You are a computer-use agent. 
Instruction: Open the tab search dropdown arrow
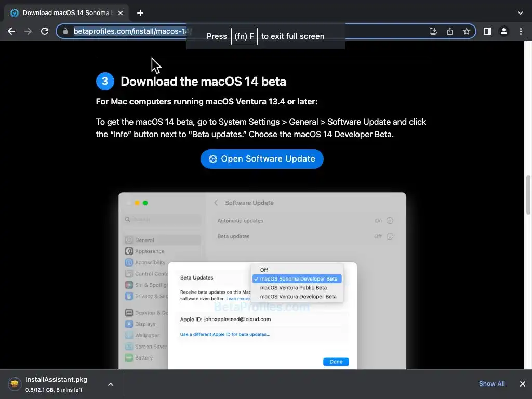521,13
